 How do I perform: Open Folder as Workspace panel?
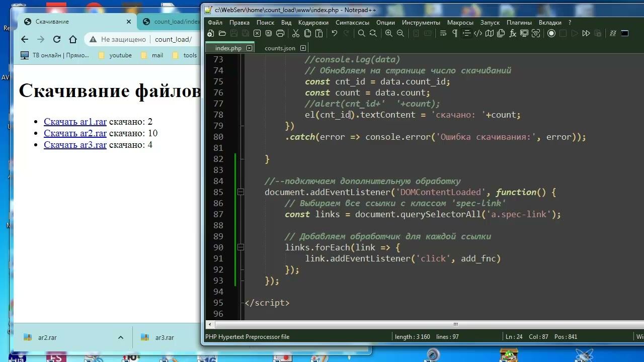[524, 33]
